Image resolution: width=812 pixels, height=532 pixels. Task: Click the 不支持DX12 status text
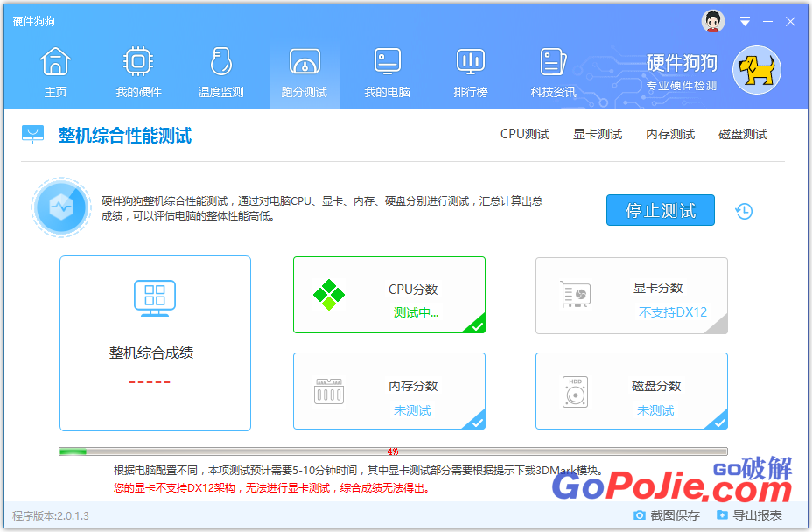click(x=673, y=312)
